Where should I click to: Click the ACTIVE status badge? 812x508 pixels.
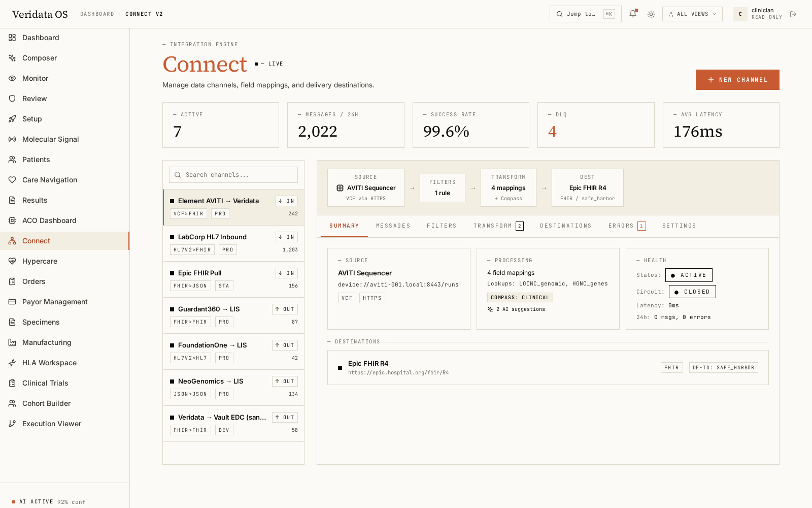[x=689, y=275]
